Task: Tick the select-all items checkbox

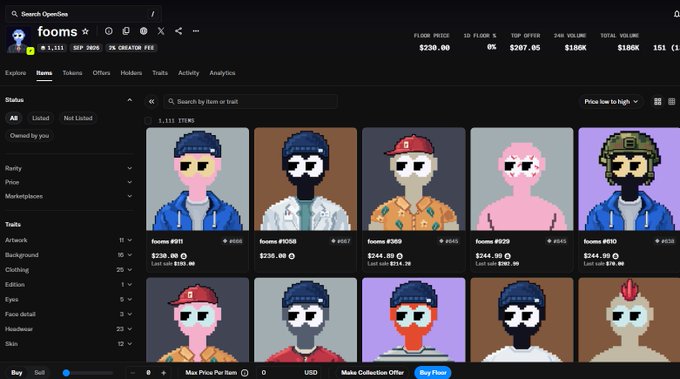Action: (x=148, y=121)
